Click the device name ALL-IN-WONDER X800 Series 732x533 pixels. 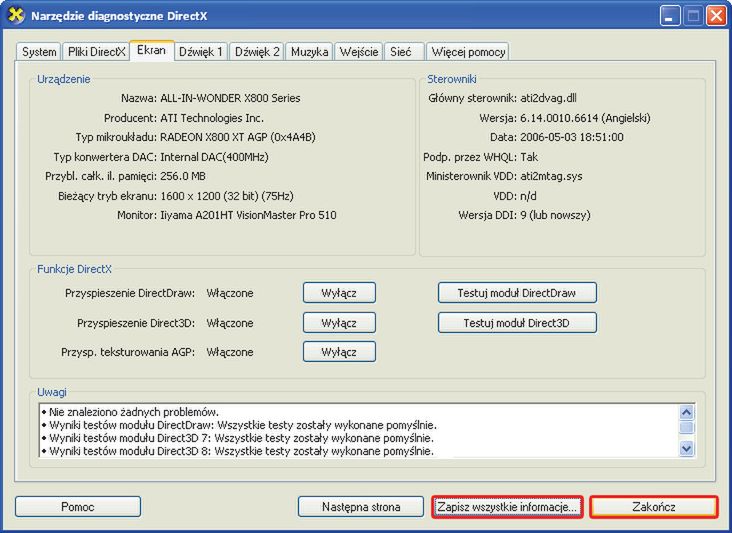point(230,98)
